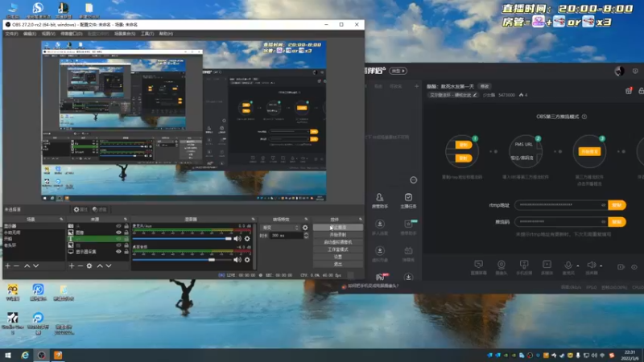Open OBS 工具(T) menu
The image size is (644, 362).
click(x=147, y=34)
